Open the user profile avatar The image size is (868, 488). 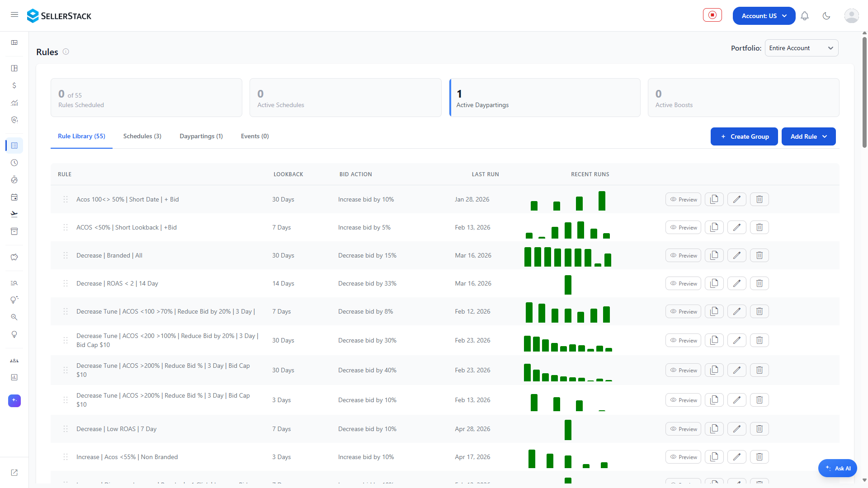852,16
